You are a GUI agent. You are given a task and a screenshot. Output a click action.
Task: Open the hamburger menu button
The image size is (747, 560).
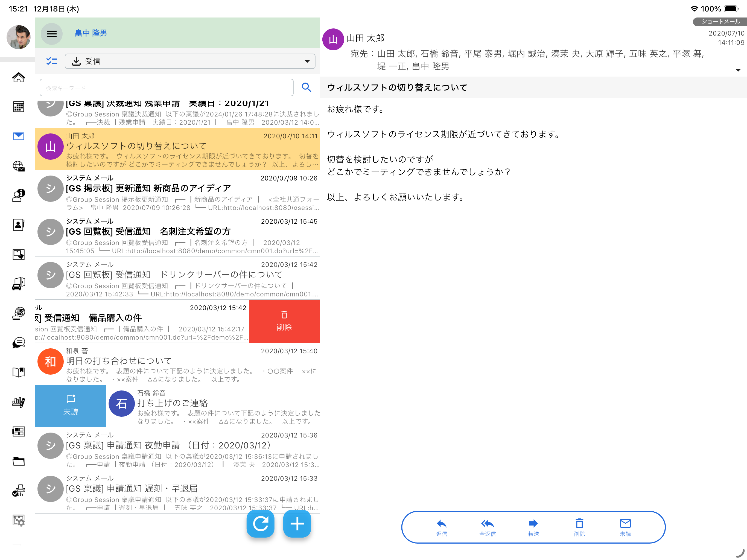click(x=51, y=33)
